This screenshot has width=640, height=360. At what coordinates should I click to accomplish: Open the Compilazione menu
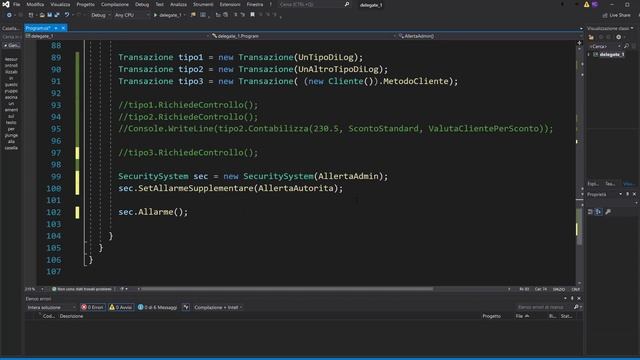point(115,4)
